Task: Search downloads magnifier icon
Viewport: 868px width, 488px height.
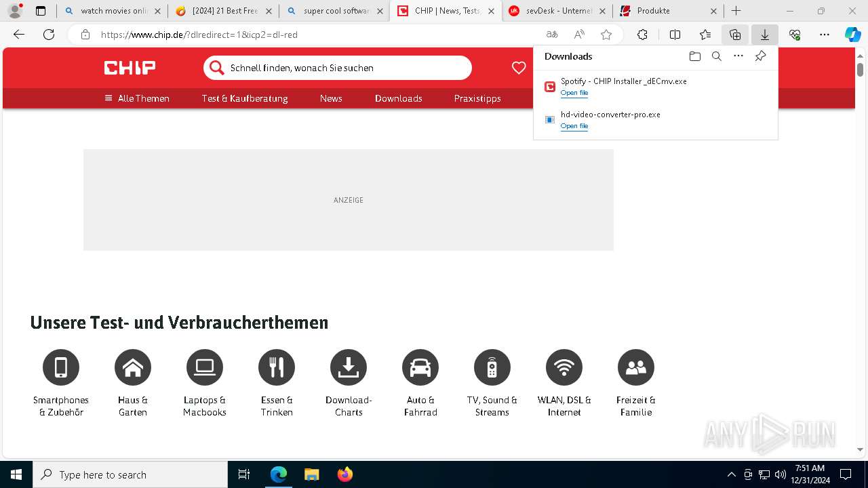Action: [x=716, y=56]
